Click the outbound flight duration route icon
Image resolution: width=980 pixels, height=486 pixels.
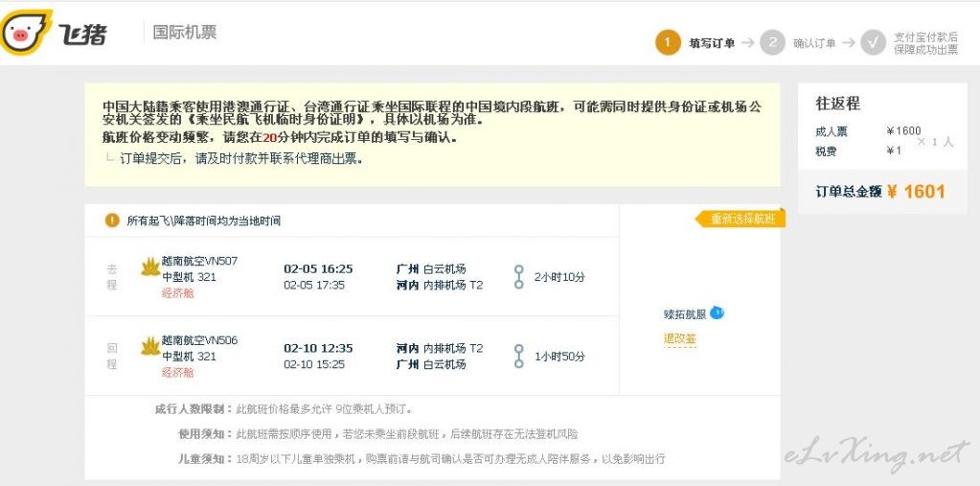pyautogui.click(x=518, y=276)
